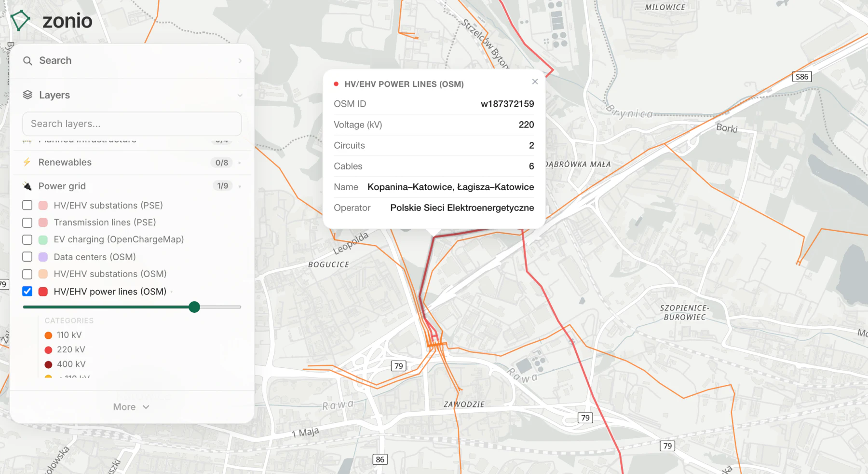This screenshot has height=474, width=868.
Task: Click the green EV charging color swatch
Action: (x=43, y=239)
